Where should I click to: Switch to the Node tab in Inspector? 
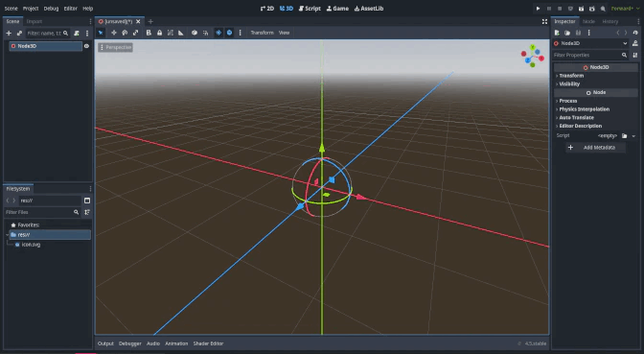588,21
